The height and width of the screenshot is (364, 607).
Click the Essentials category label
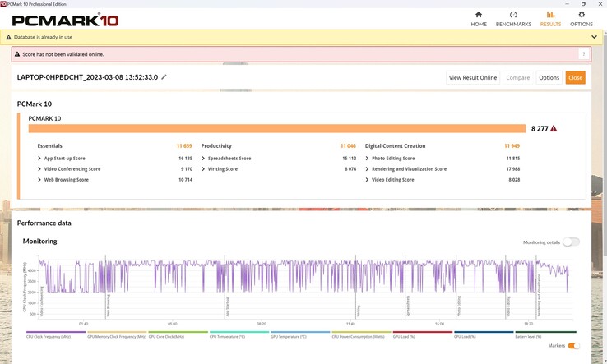pos(49,145)
